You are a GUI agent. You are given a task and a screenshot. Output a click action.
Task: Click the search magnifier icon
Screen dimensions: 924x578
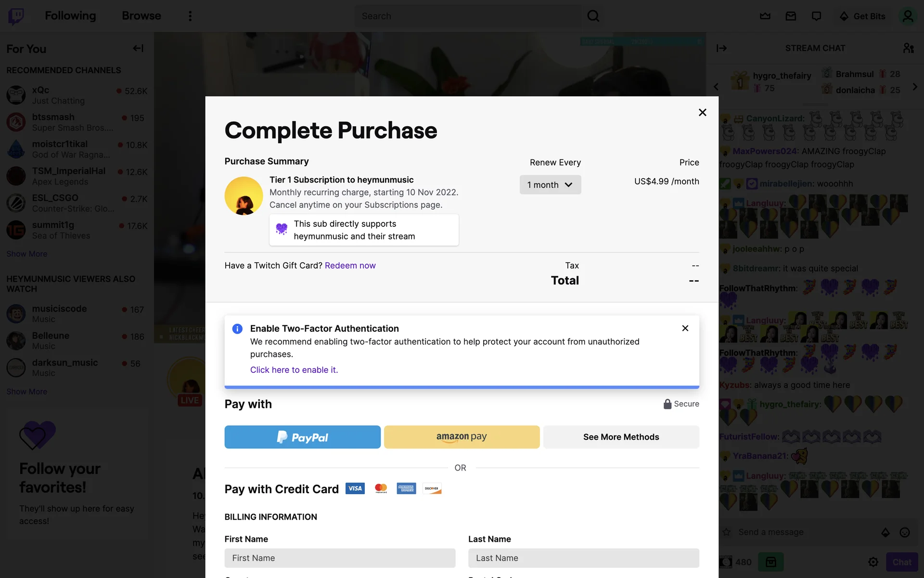tap(593, 16)
